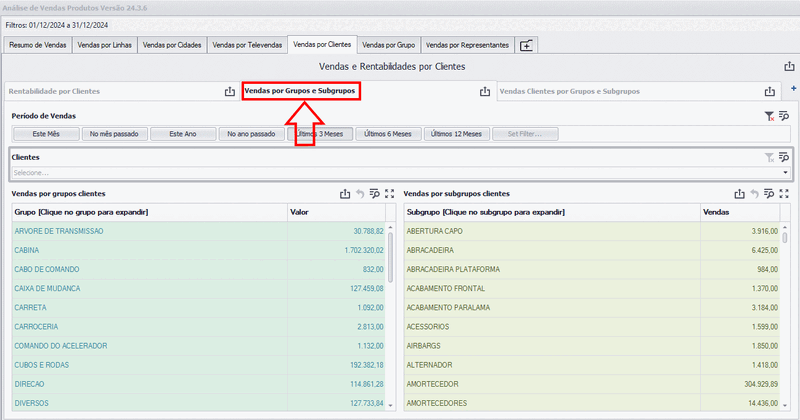Screen dimensions: 800x420
Task: Click scroll-down arrow of grupos clientes grid
Action: (391, 406)
